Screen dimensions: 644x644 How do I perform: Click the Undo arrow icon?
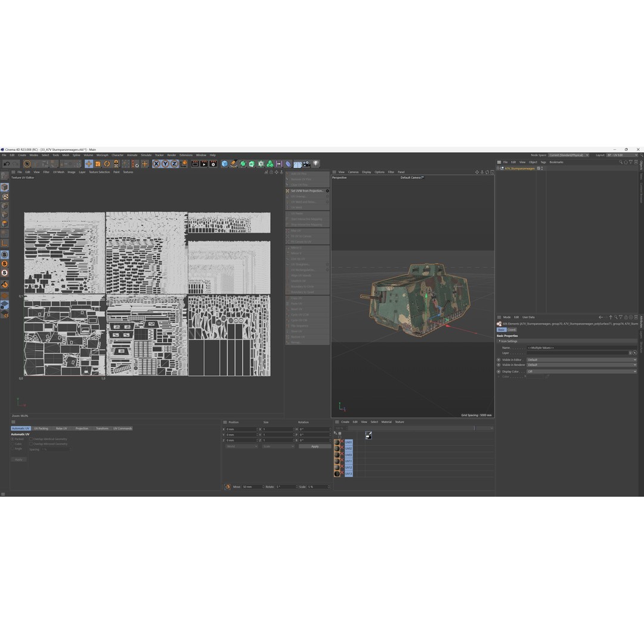coord(7,164)
